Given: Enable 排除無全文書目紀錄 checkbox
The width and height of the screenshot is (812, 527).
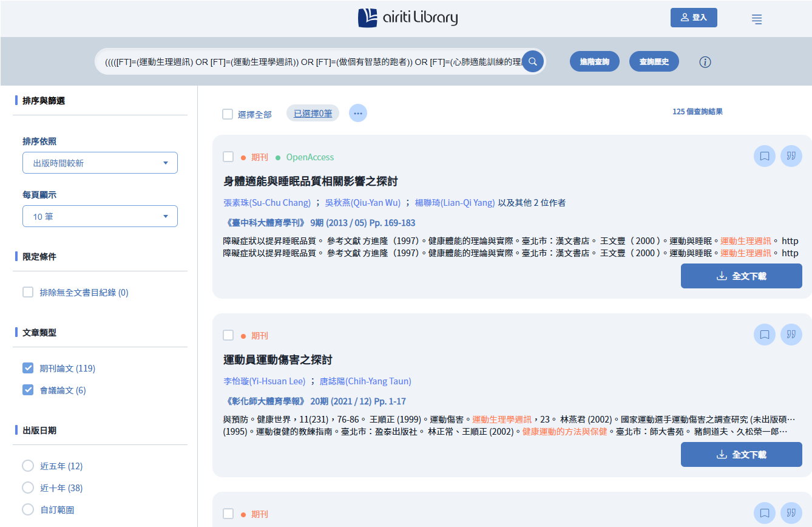Looking at the screenshot, I should [28, 292].
